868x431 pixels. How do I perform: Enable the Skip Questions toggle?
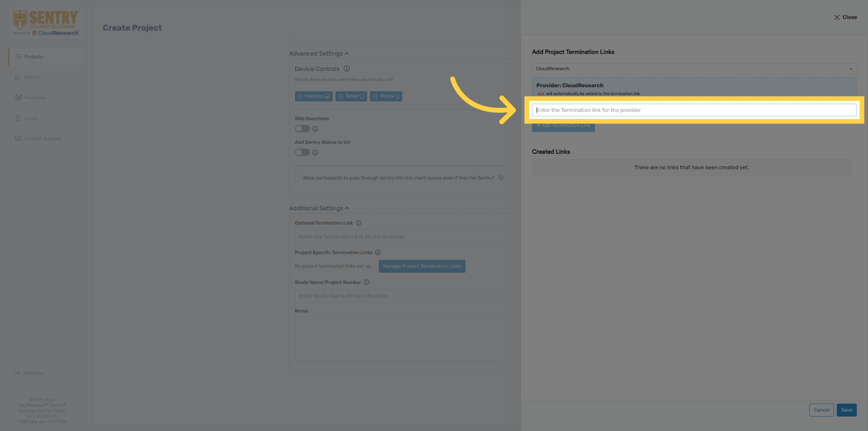click(x=302, y=128)
